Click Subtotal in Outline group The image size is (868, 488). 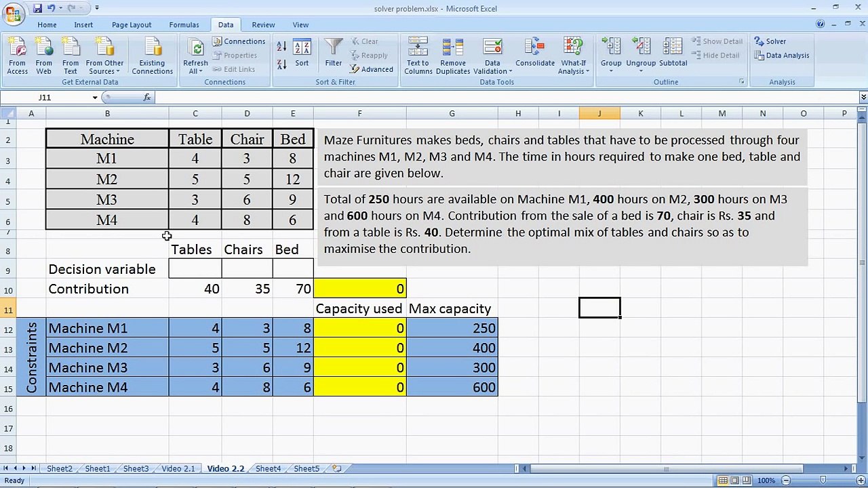tap(673, 54)
